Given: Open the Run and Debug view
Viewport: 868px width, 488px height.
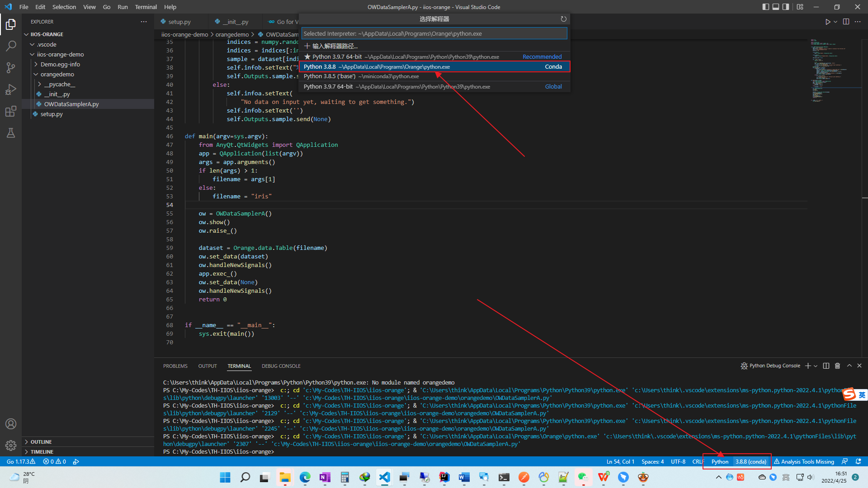Looking at the screenshot, I should [11, 89].
